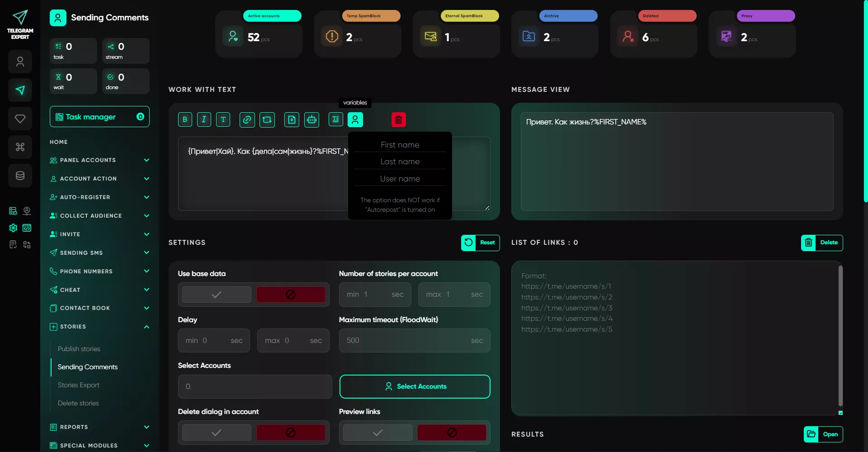Choose User name variable
Screen dimensions: 868x452
(x=400, y=179)
